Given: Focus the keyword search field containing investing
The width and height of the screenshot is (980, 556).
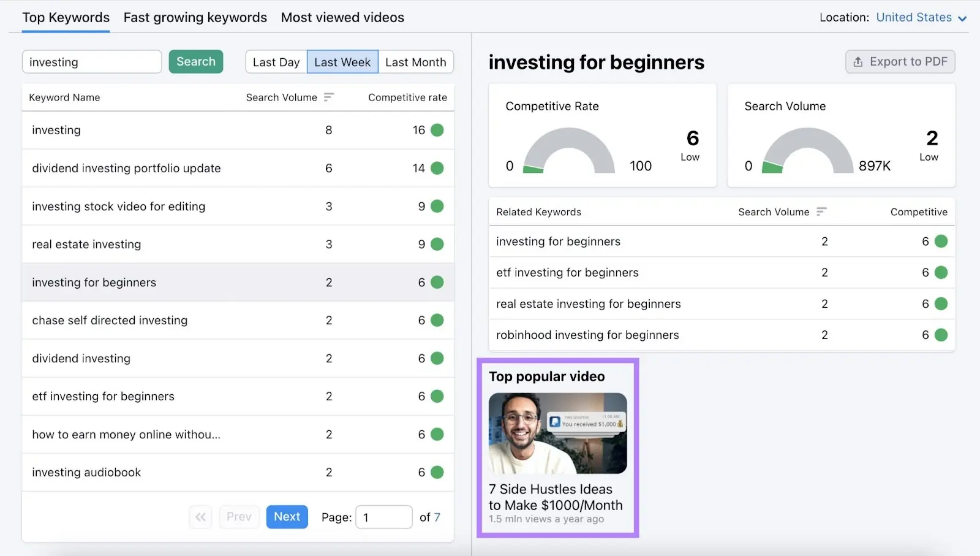Looking at the screenshot, I should click(92, 62).
